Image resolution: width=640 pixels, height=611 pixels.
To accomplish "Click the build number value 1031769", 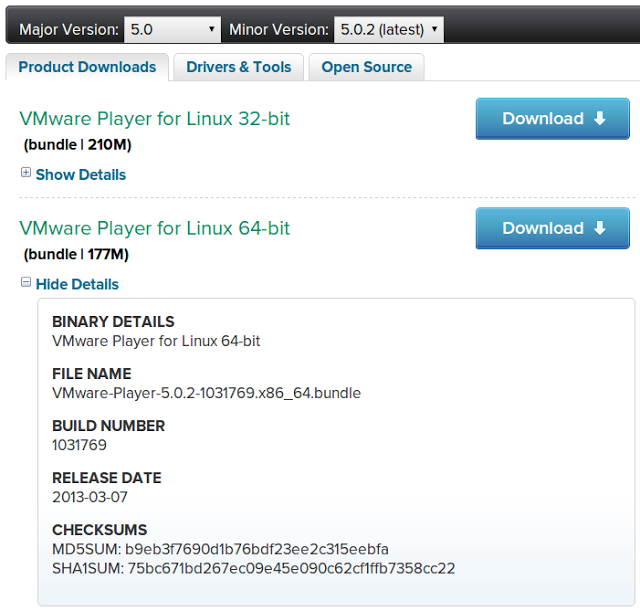I will 79,445.
